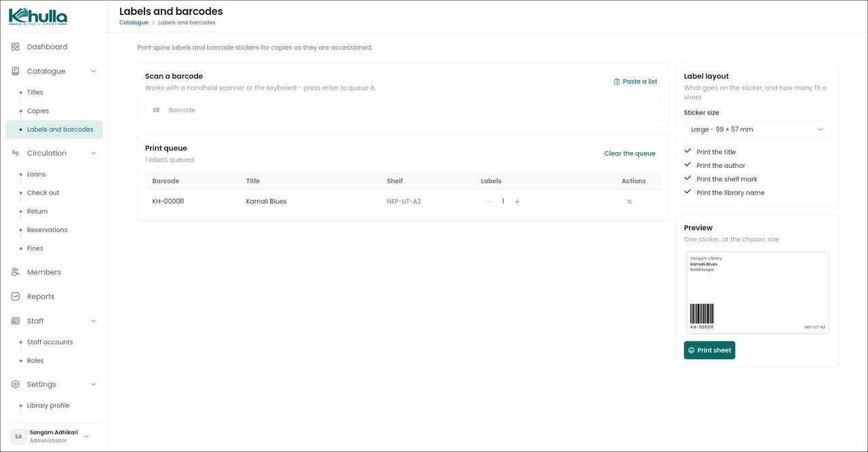Click the Khulla logo

click(x=38, y=16)
